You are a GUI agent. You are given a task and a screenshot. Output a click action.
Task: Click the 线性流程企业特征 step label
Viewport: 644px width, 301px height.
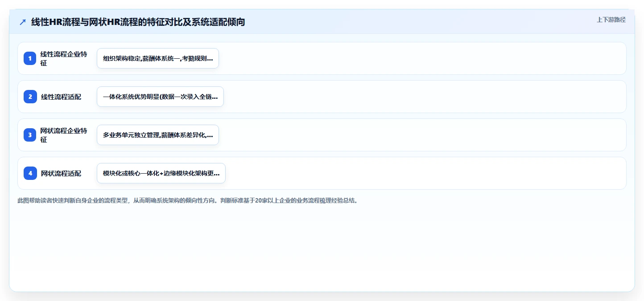click(x=64, y=58)
